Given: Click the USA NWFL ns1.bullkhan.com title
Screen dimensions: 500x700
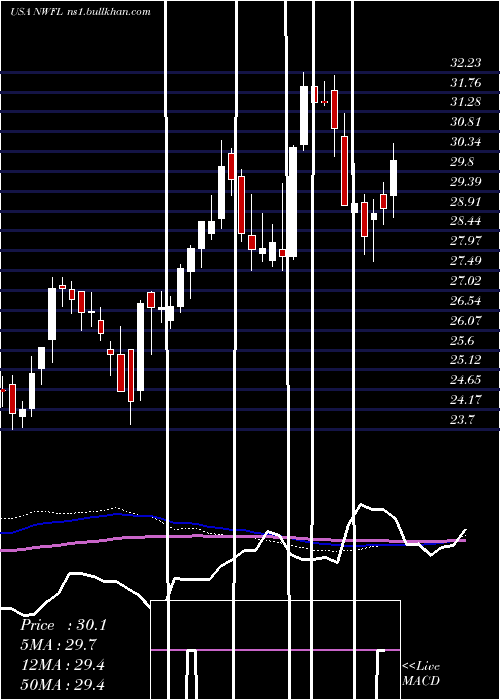Looking at the screenshot, I should tap(80, 12).
